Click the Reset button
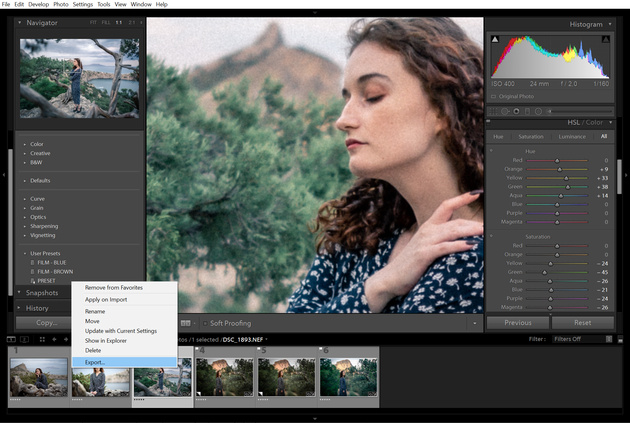The width and height of the screenshot is (630, 423). [x=581, y=323]
